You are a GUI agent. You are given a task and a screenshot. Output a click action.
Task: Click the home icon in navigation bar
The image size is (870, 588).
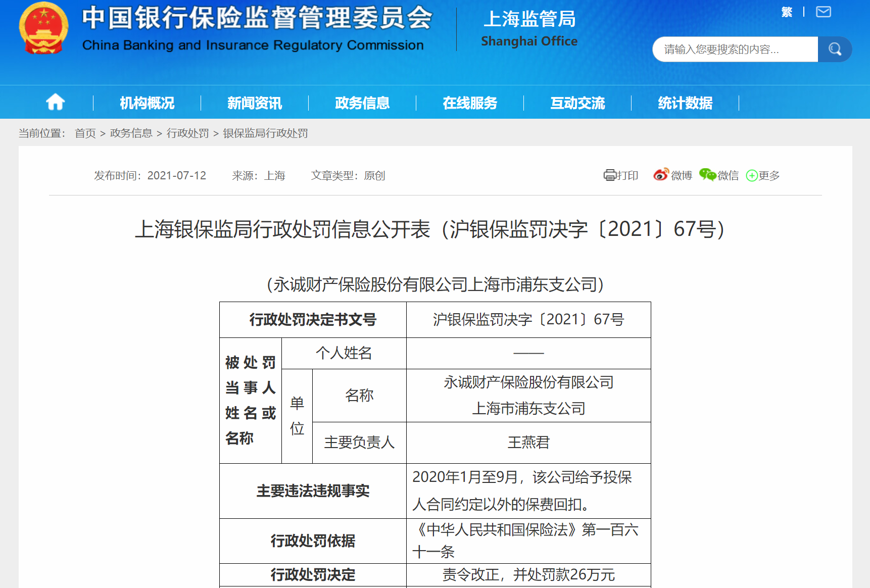pyautogui.click(x=56, y=102)
